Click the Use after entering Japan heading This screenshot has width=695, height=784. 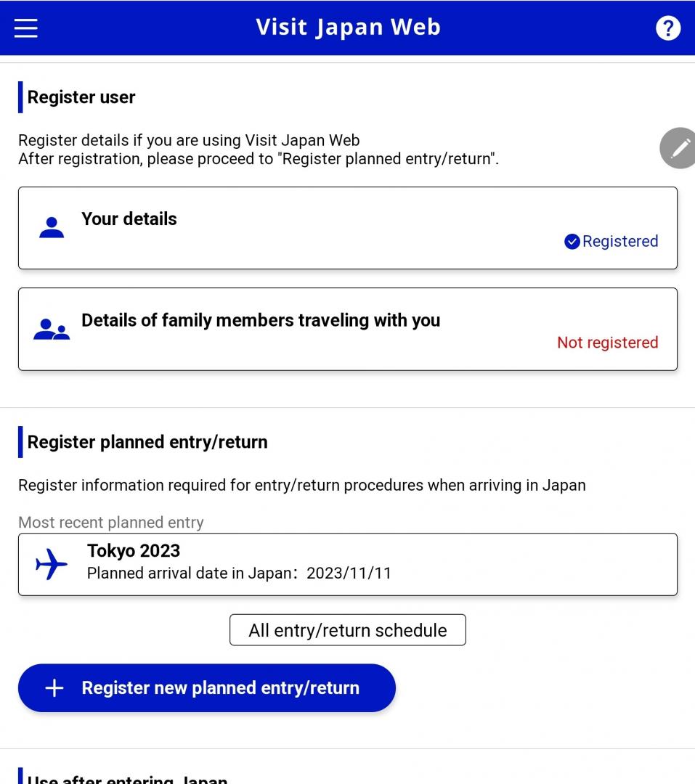click(x=127, y=779)
